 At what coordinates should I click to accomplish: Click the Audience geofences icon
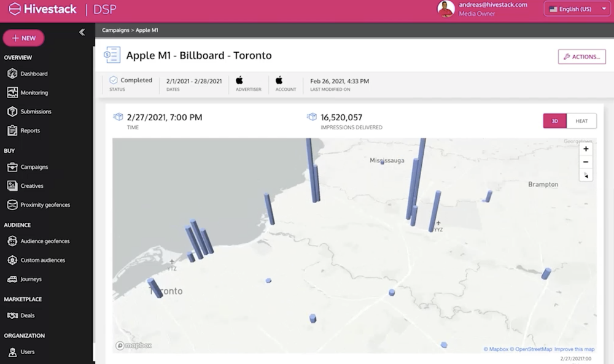[x=12, y=241]
